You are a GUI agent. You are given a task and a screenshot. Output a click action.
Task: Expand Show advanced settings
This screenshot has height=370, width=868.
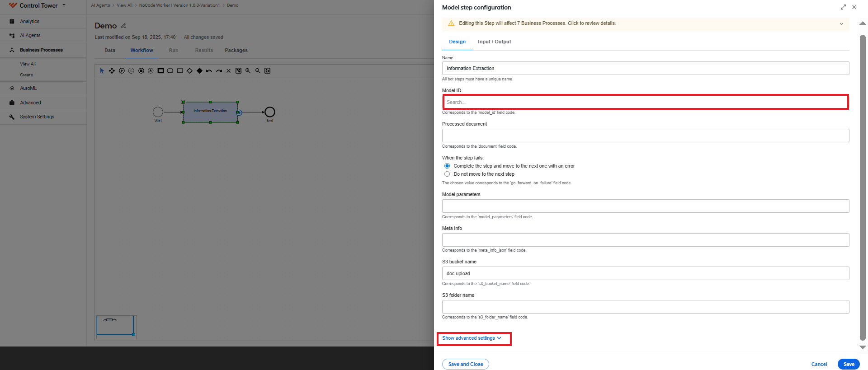472,338
